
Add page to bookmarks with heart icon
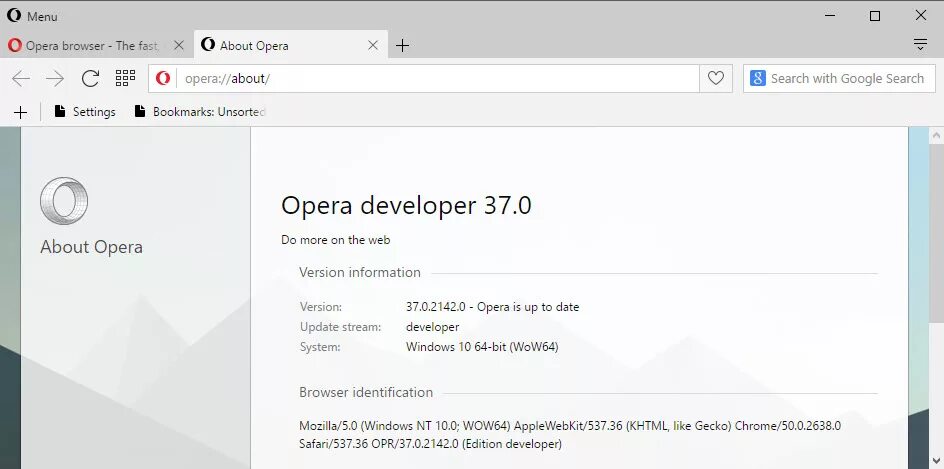tap(715, 78)
